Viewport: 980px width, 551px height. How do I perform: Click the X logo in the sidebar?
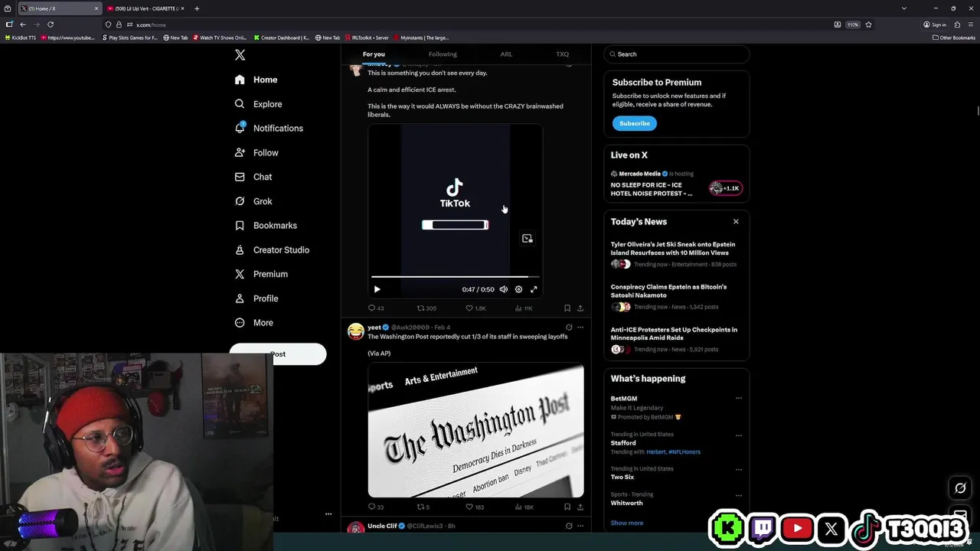click(240, 55)
